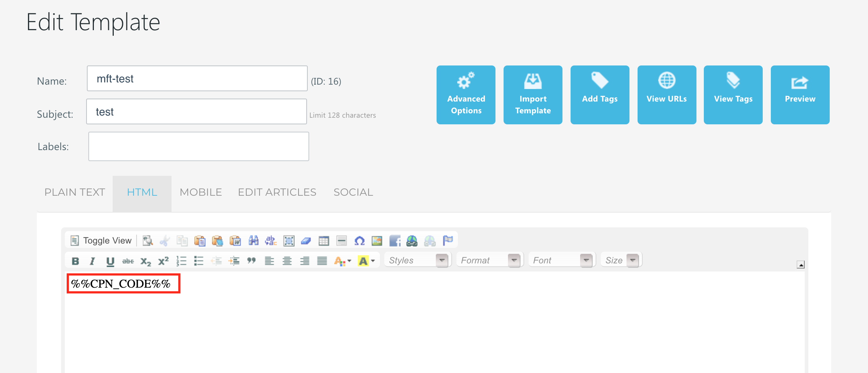Insert special character omega icon
The width and height of the screenshot is (868, 373).
click(x=359, y=241)
